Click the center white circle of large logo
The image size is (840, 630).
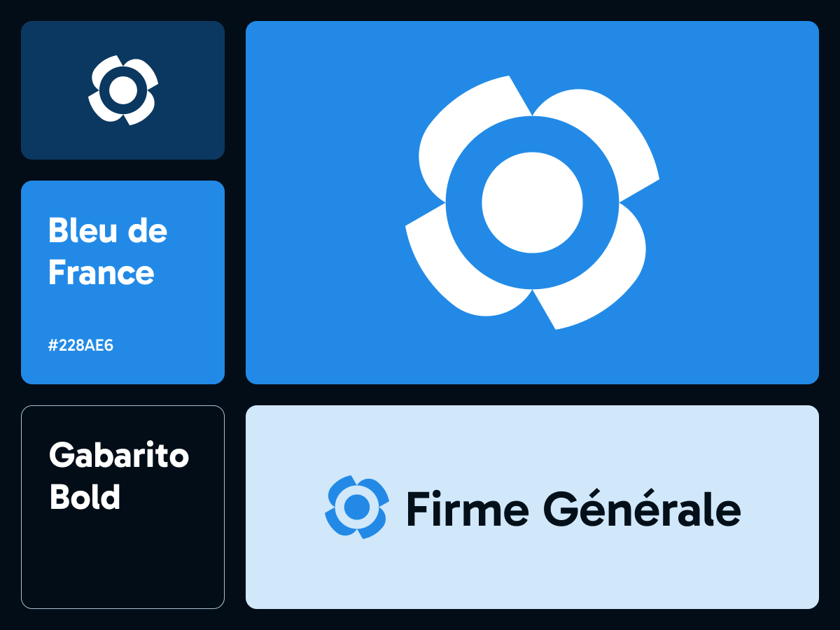(532, 202)
